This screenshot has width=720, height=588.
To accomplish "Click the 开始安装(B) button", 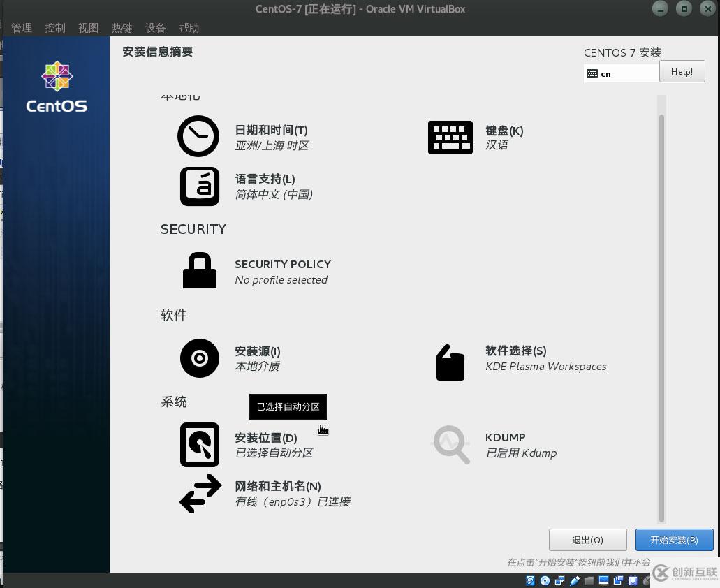I will (x=675, y=540).
